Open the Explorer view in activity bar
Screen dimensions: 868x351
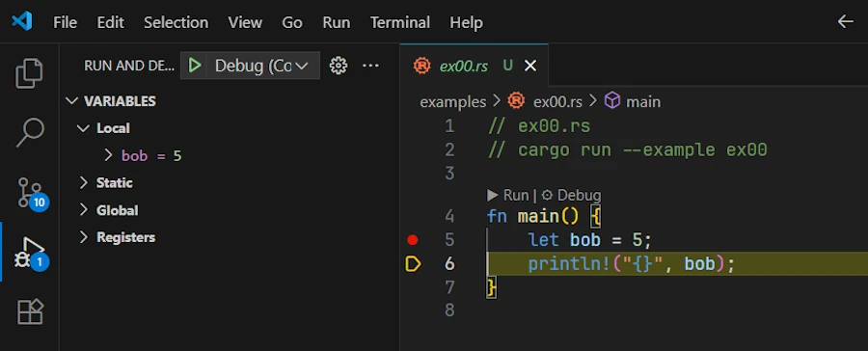pos(29,73)
